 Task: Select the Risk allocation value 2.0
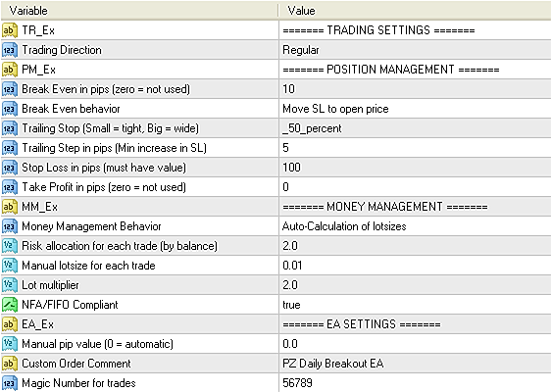click(415, 246)
